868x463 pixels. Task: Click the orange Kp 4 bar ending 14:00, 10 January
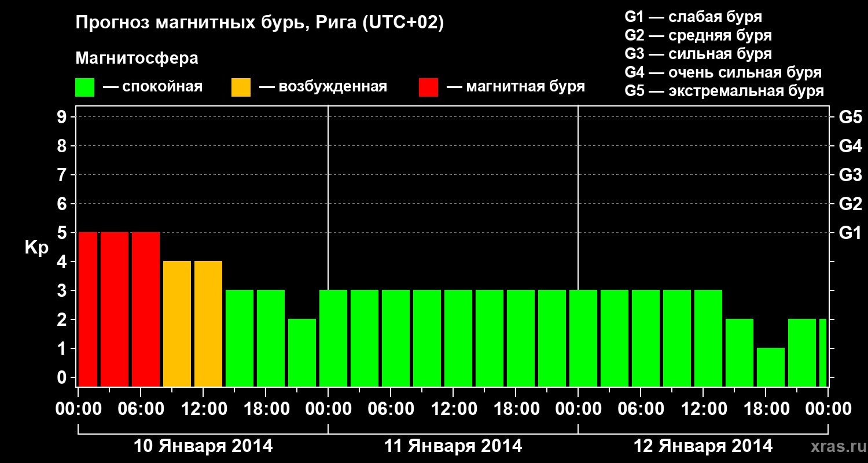[208, 324]
